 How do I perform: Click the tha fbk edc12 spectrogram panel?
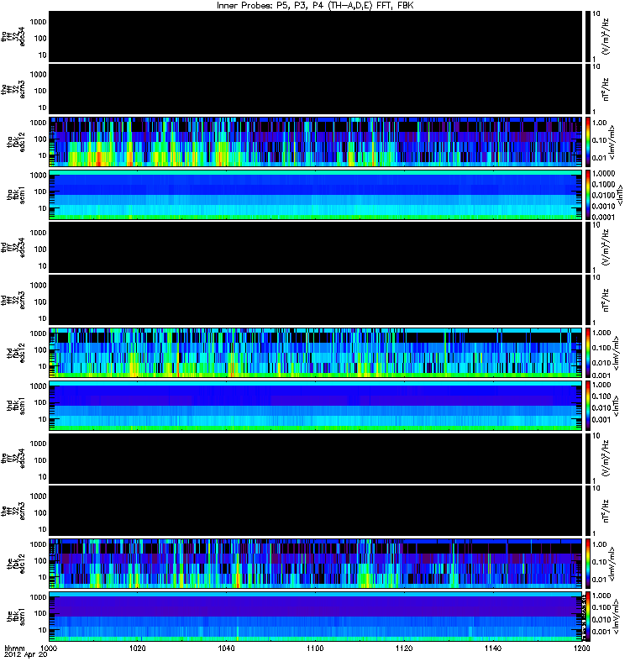tap(316, 142)
